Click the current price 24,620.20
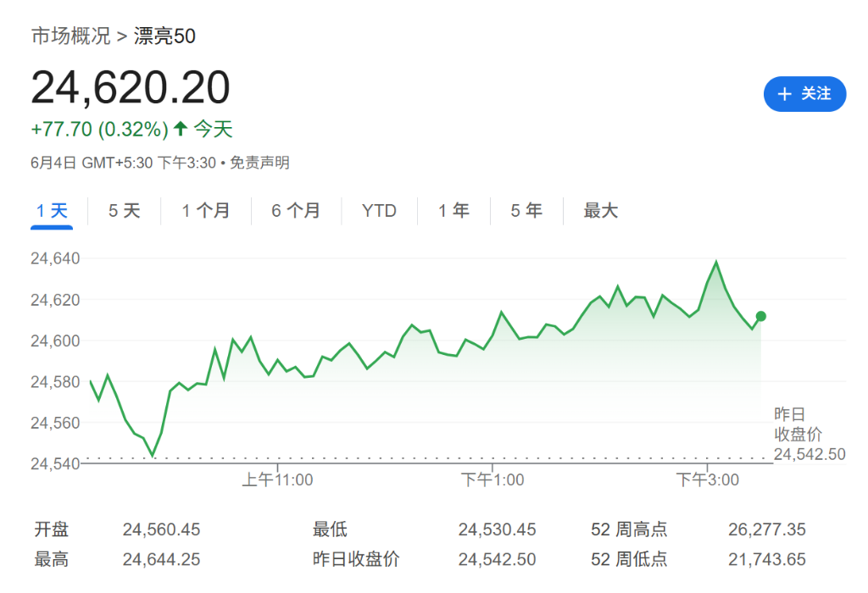The height and width of the screenshot is (593, 868). (x=131, y=87)
